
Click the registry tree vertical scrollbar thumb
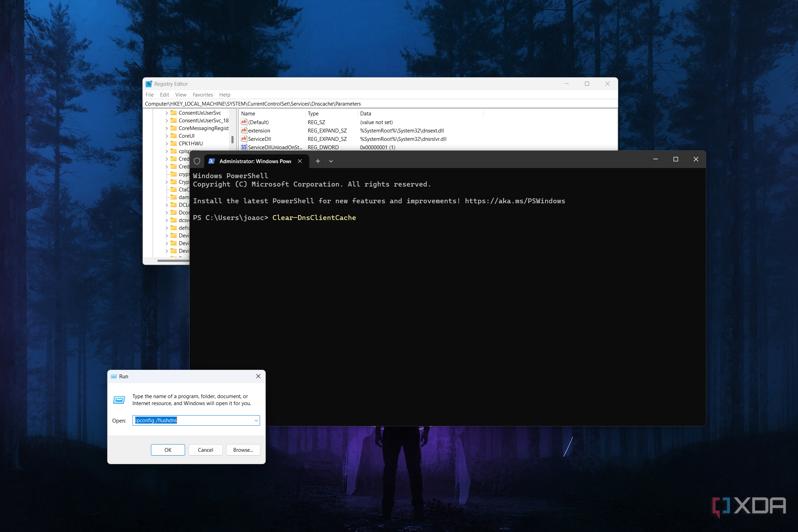pos(233,139)
